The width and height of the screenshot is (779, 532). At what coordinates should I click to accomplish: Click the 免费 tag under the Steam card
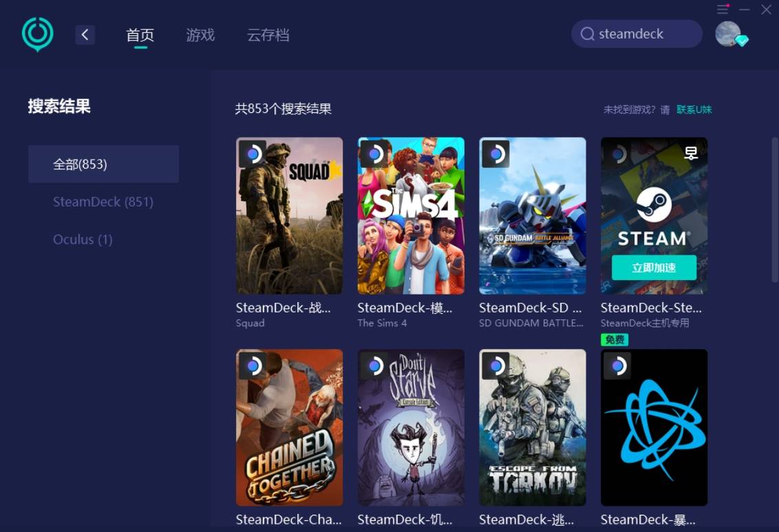[x=613, y=339]
